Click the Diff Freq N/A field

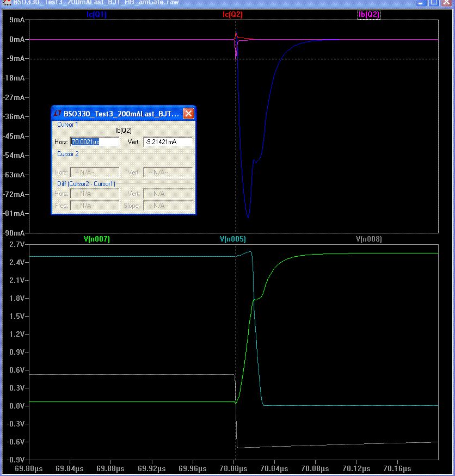[x=95, y=206]
